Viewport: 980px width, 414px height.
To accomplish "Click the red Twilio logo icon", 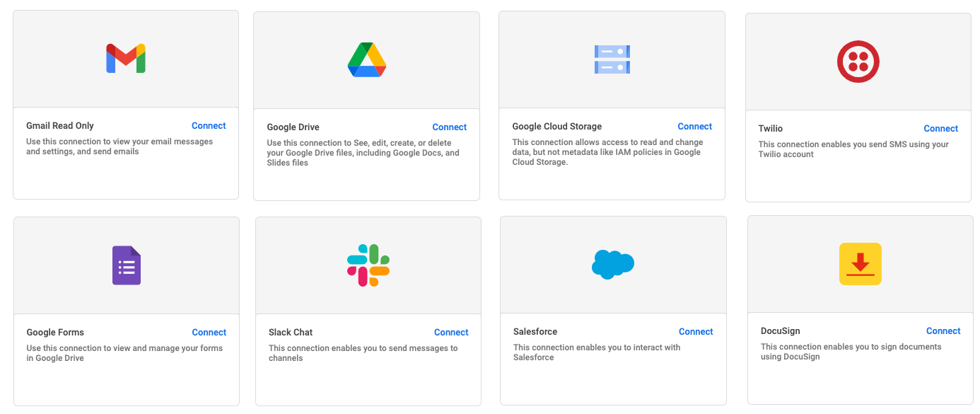I will point(858,61).
